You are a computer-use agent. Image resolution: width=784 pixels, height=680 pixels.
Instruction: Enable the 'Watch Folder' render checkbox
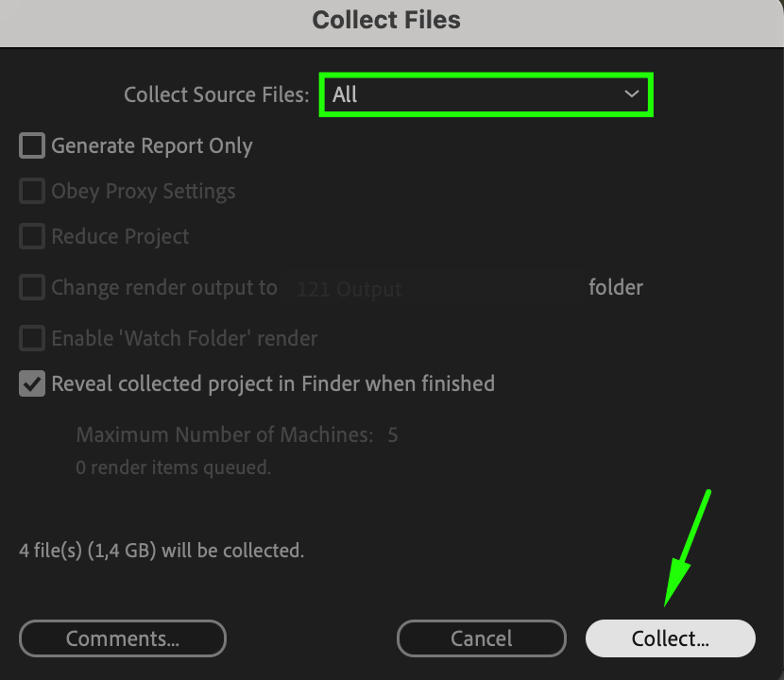click(32, 338)
